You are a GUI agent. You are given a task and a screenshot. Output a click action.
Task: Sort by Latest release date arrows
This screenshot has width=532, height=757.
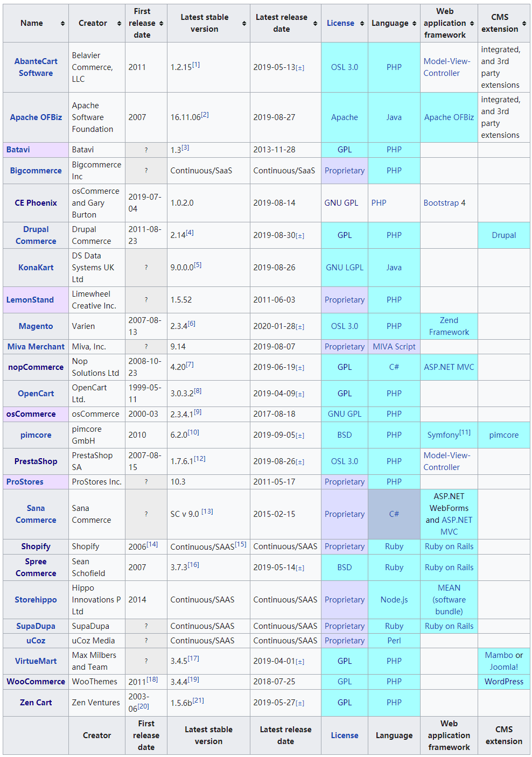[x=315, y=24]
